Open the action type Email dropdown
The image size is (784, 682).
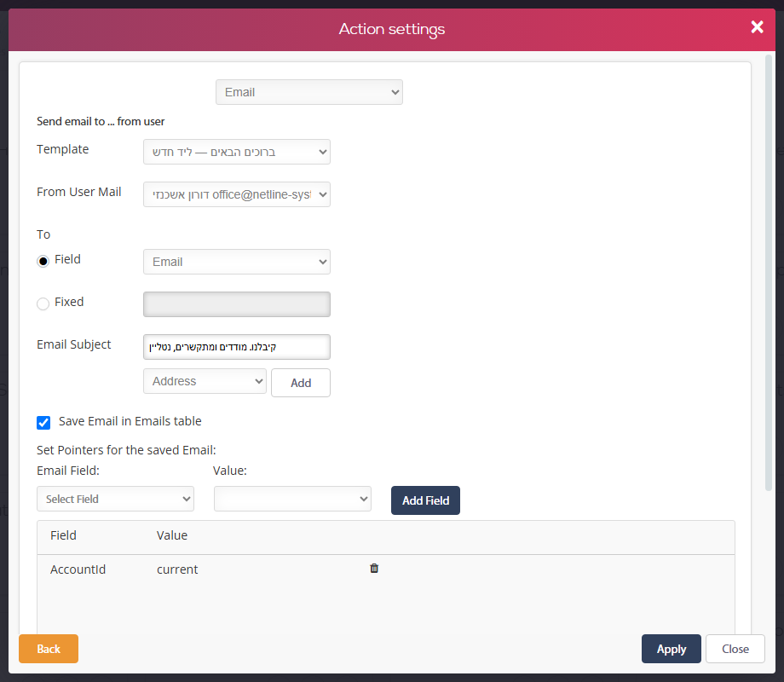pos(309,92)
